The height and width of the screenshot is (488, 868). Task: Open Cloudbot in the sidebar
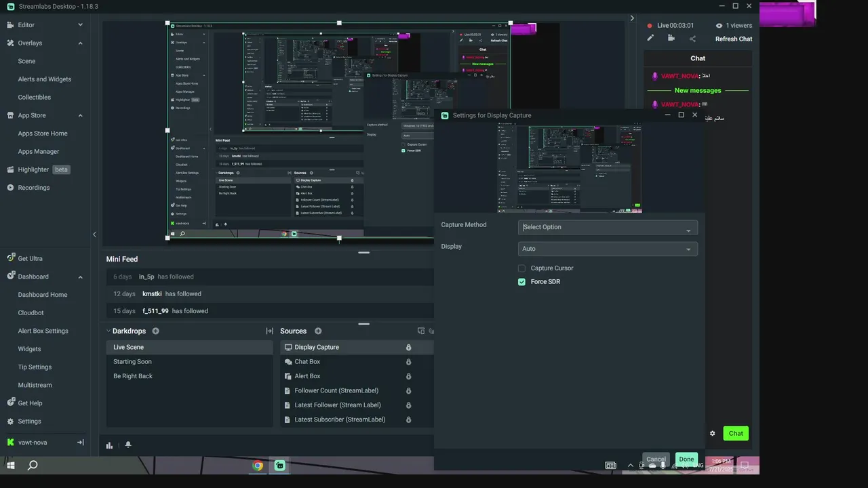31,313
